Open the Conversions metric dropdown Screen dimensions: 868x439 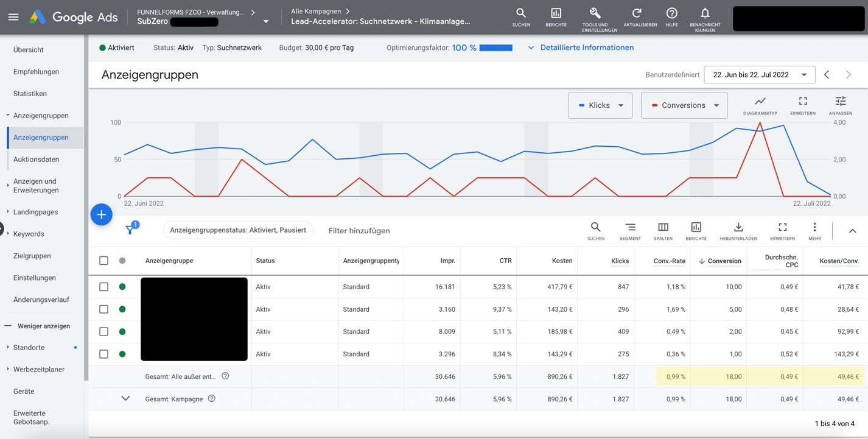pos(684,105)
